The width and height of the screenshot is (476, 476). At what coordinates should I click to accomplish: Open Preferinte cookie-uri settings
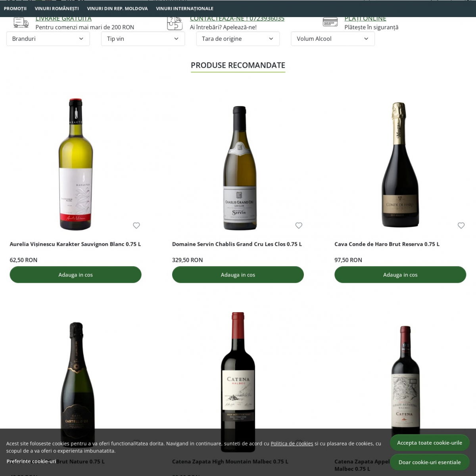31,461
